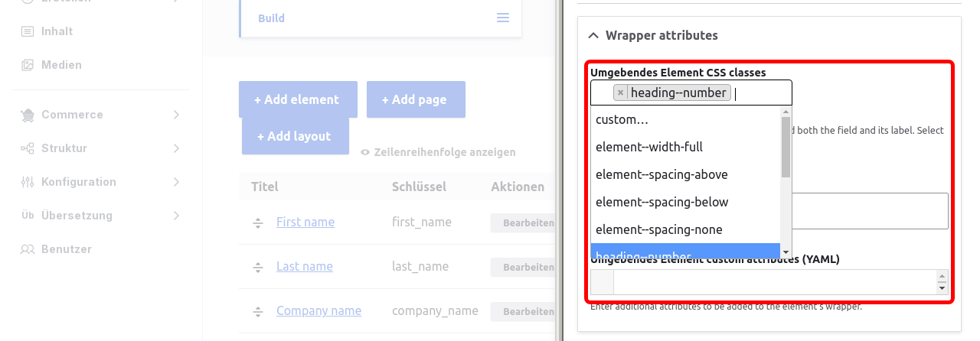Remove the heading--number tag

click(620, 93)
